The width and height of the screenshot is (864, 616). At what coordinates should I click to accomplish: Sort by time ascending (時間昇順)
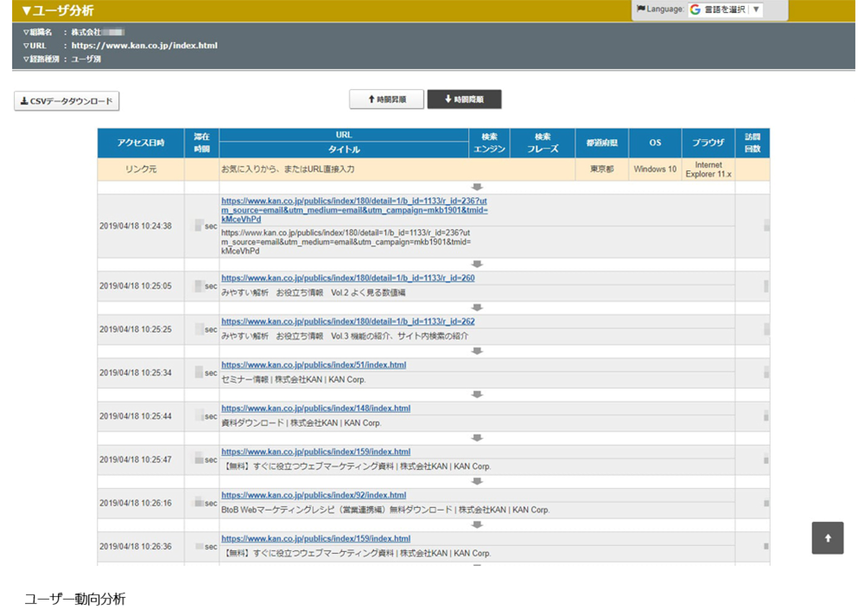pos(387,99)
